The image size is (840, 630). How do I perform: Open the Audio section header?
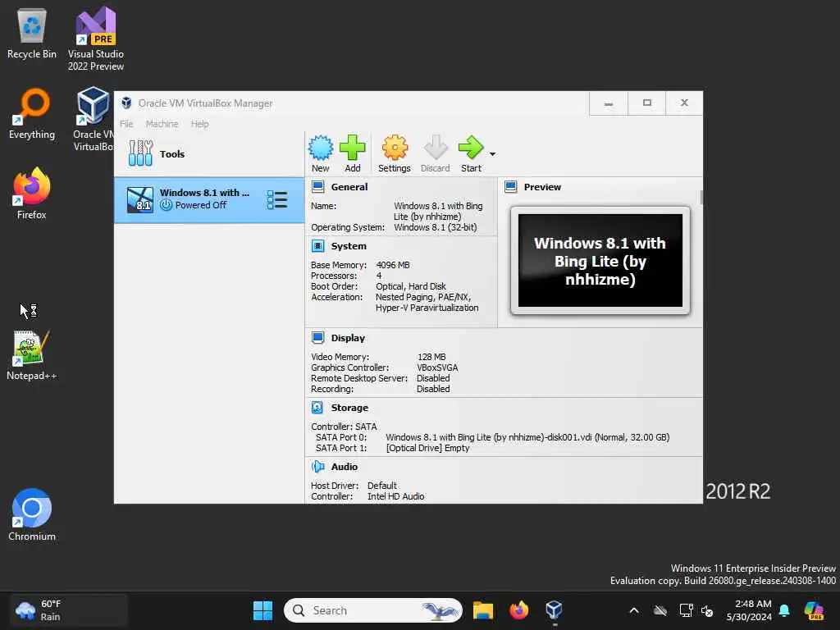[x=344, y=467]
